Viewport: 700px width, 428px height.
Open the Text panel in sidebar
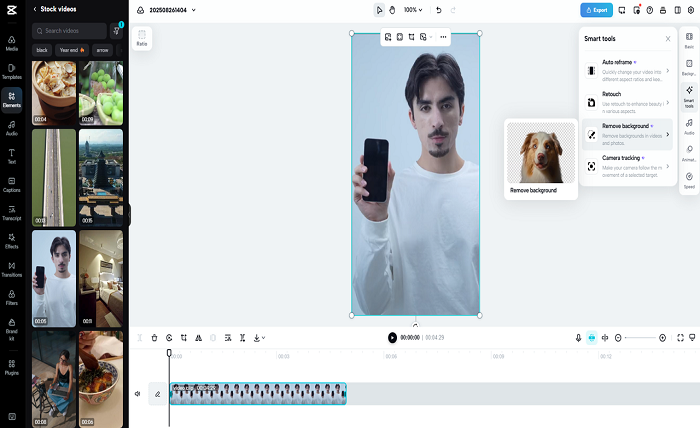(x=12, y=156)
